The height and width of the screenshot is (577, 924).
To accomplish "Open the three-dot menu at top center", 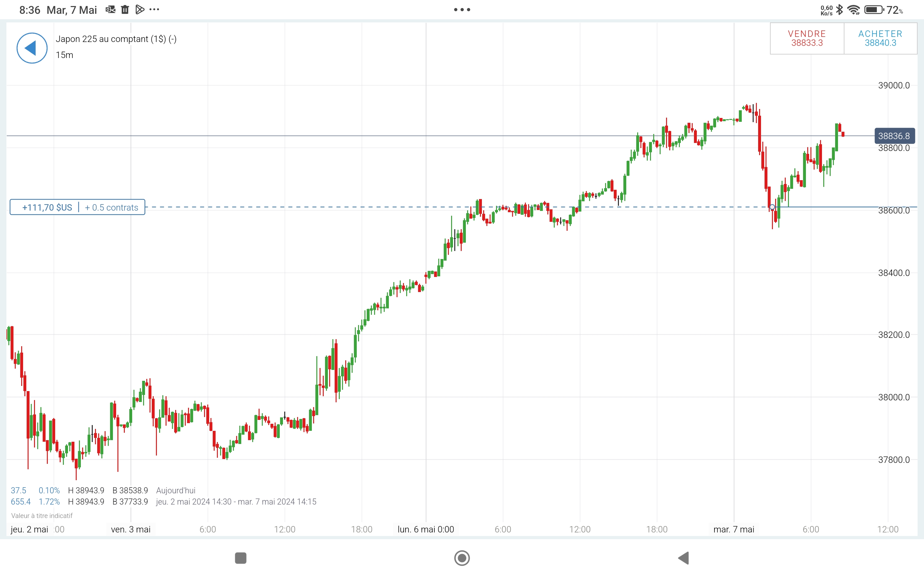I will coord(462,10).
